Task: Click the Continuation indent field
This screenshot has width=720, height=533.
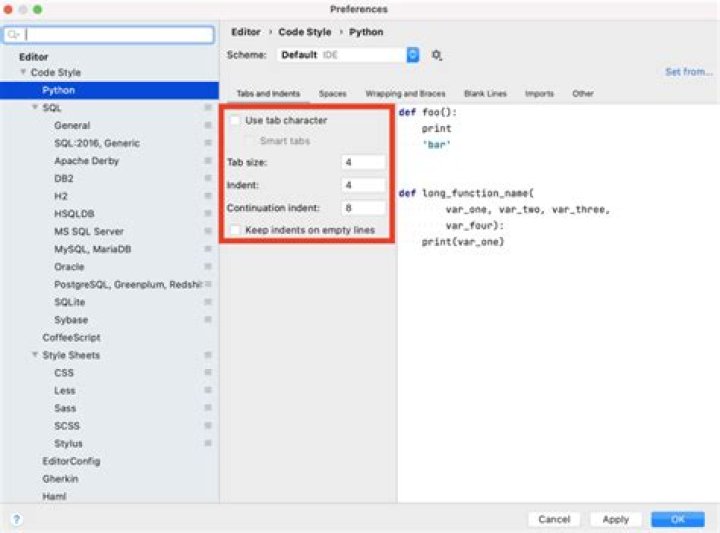Action: (363, 208)
